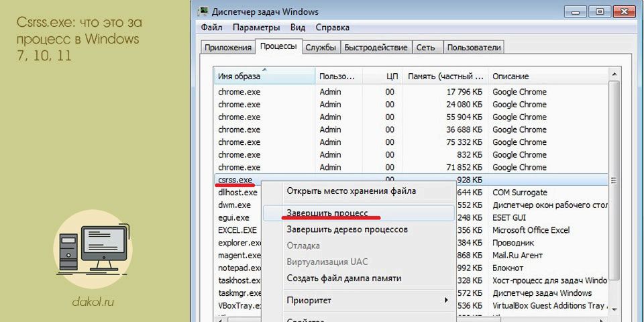Select chrome.exe row using 17 796 КБ
This screenshot has height=322, width=644.
[411, 92]
